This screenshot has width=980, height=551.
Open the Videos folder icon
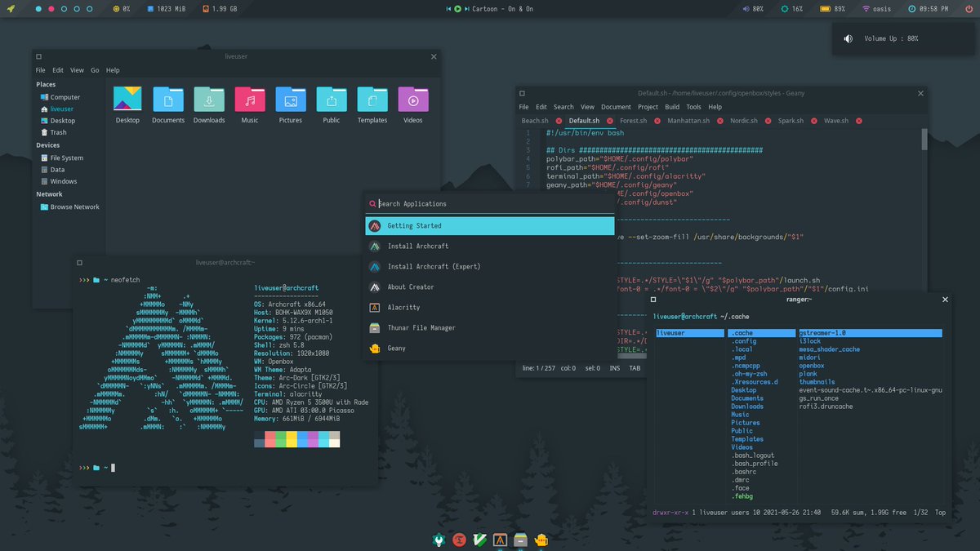click(x=413, y=105)
